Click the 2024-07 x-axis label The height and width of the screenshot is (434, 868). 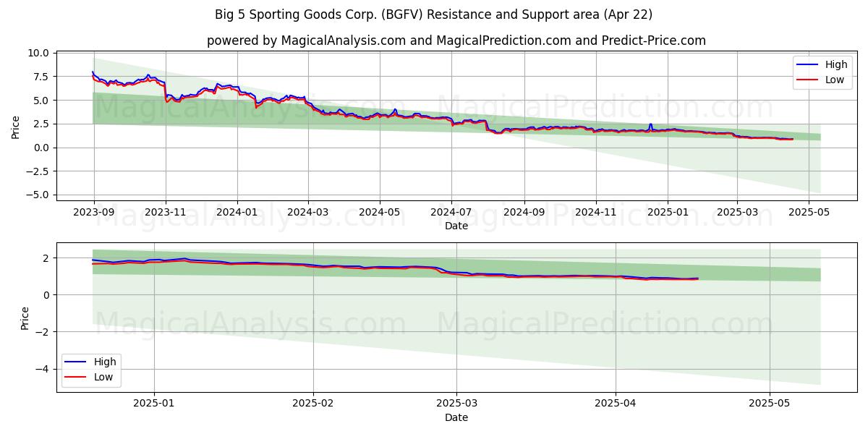451,213
